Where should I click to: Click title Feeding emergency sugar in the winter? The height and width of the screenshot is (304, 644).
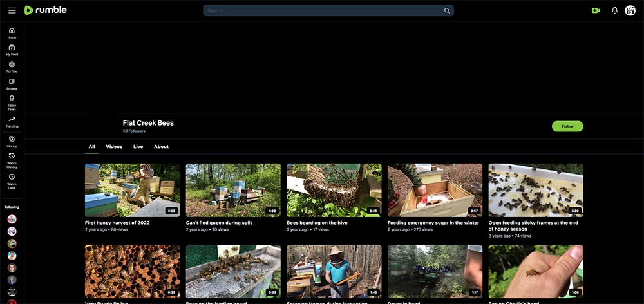coord(433,223)
